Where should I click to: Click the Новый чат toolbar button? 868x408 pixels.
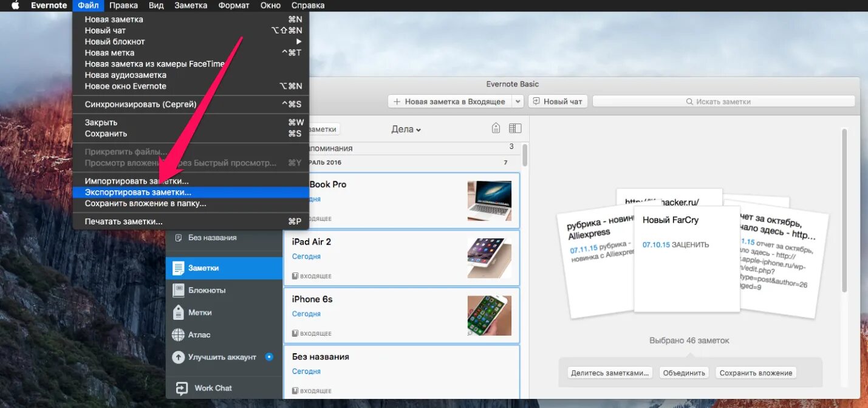558,102
